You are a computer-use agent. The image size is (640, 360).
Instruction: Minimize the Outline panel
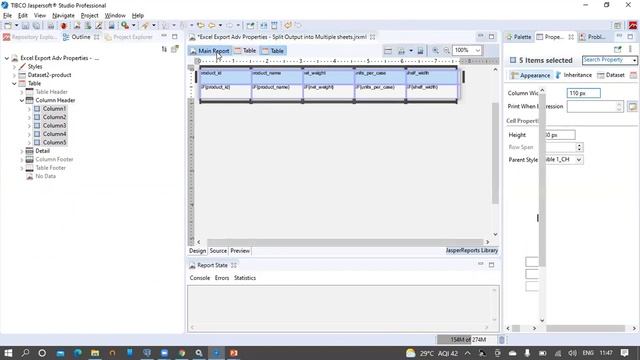pos(164,36)
